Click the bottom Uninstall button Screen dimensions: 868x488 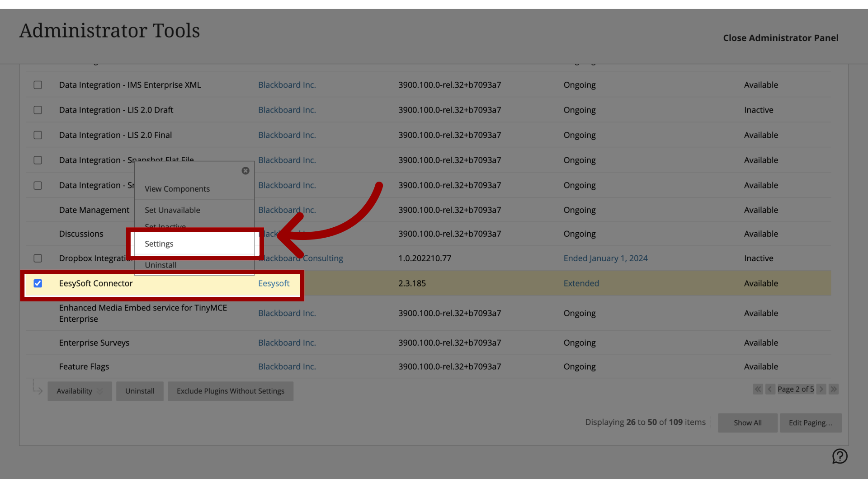click(x=140, y=391)
